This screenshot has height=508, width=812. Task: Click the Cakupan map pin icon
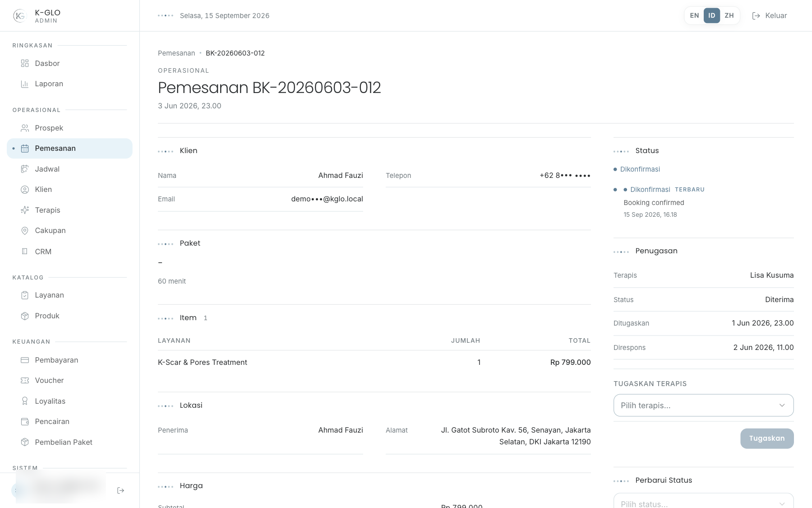(25, 231)
